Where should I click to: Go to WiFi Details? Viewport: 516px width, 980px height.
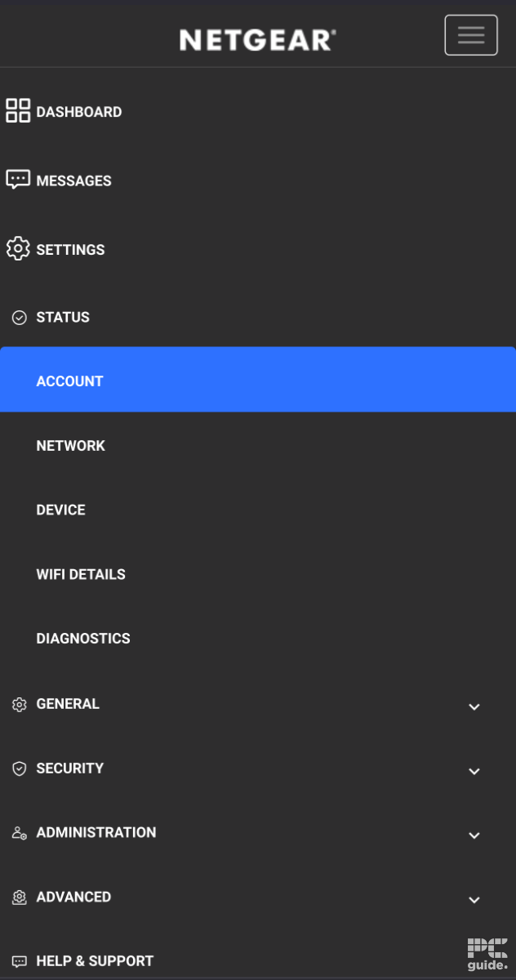81,574
